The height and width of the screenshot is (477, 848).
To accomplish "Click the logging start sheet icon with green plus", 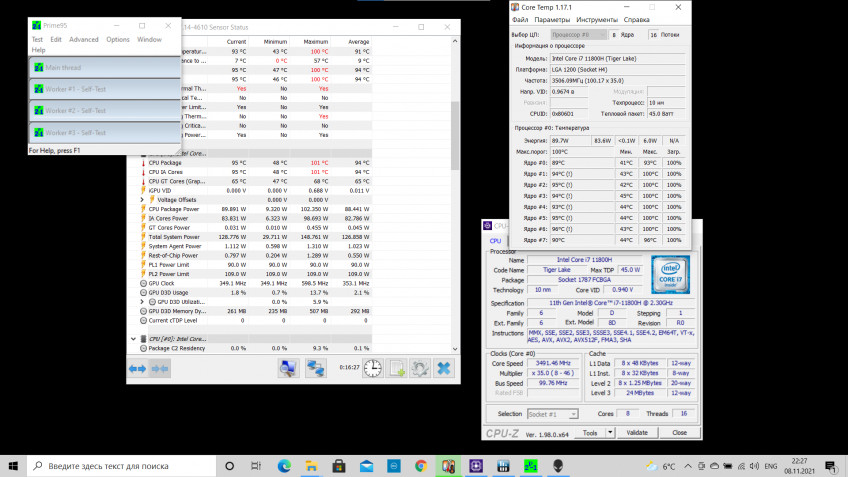I will 396,368.
